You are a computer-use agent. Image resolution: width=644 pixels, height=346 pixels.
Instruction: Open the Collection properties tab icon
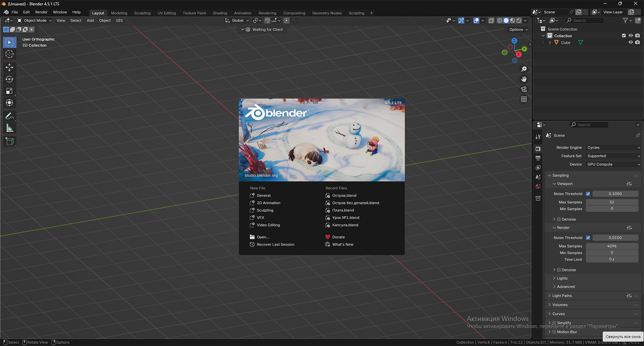click(538, 198)
